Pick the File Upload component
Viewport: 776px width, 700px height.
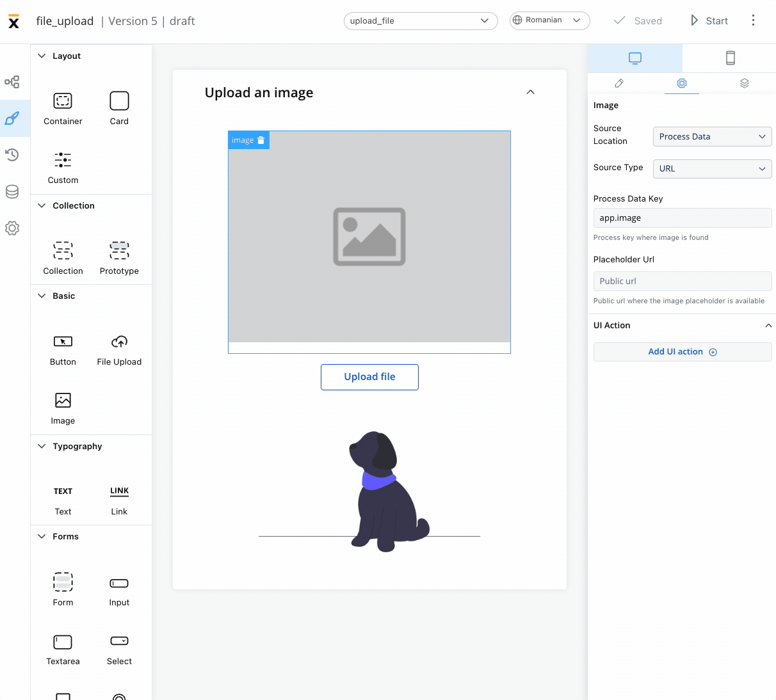(x=119, y=349)
